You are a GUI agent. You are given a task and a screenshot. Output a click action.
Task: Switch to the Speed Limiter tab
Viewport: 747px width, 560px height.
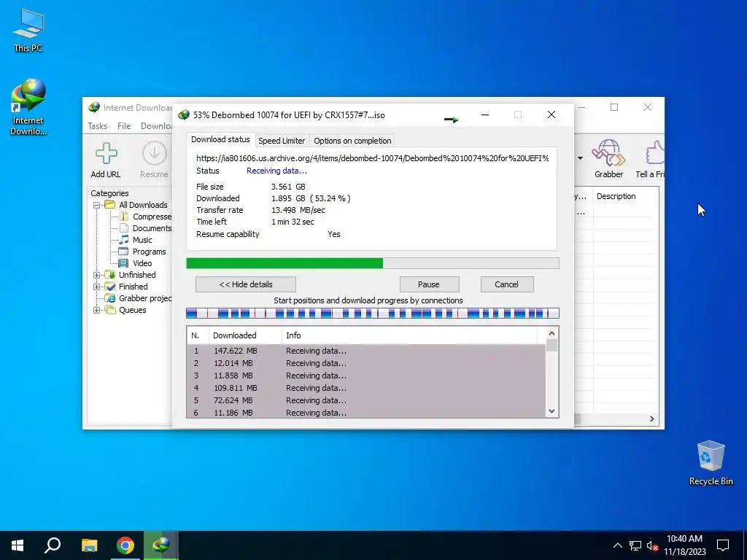(282, 141)
